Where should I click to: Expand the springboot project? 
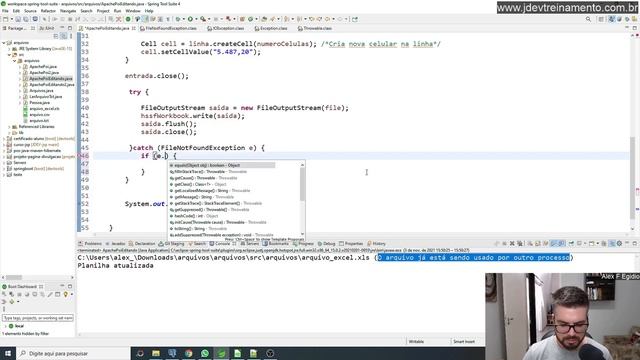coord(4,169)
